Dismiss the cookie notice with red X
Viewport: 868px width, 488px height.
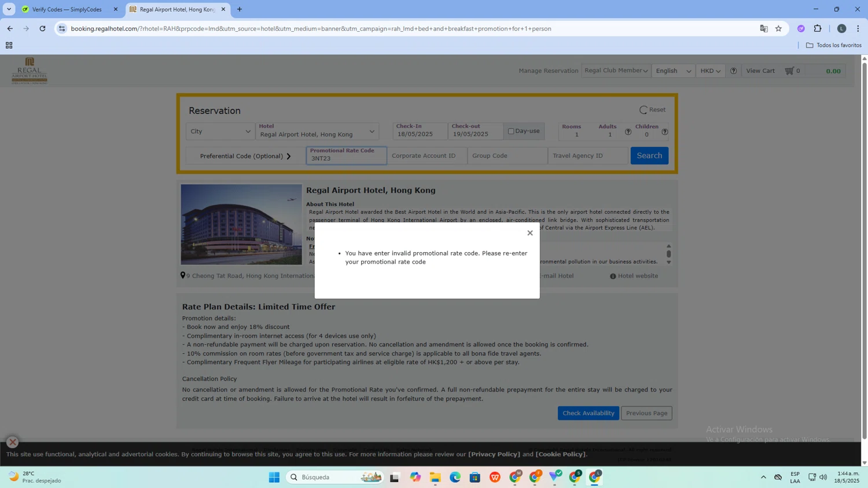point(12,442)
